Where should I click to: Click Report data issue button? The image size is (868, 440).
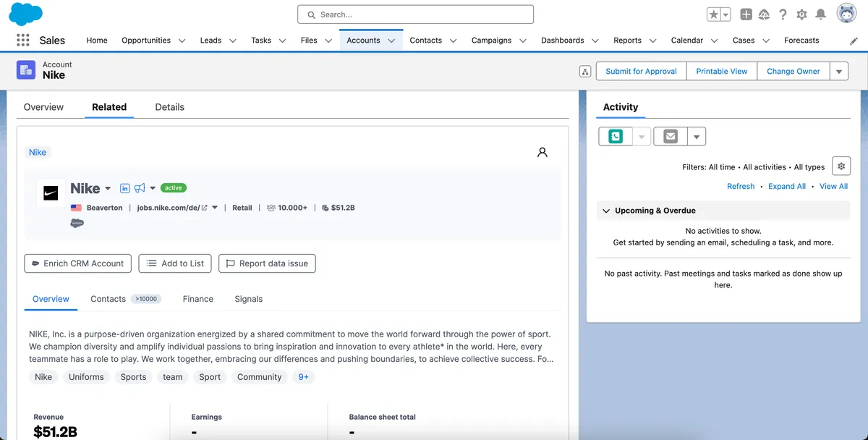point(267,263)
